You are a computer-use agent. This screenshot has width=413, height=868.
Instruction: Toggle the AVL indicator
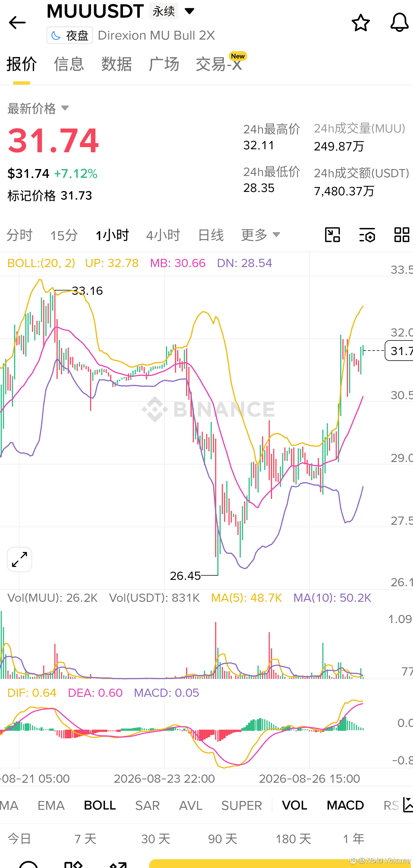(x=191, y=805)
